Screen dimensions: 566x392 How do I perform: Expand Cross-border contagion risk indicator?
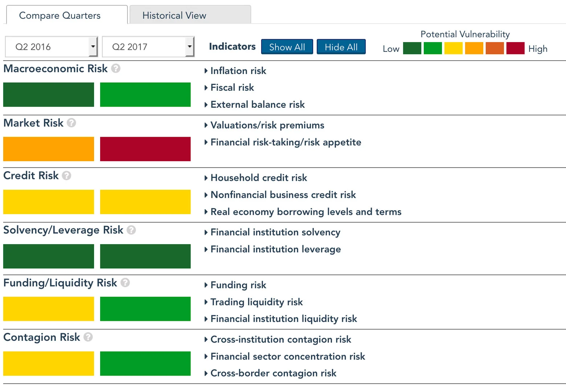click(273, 373)
